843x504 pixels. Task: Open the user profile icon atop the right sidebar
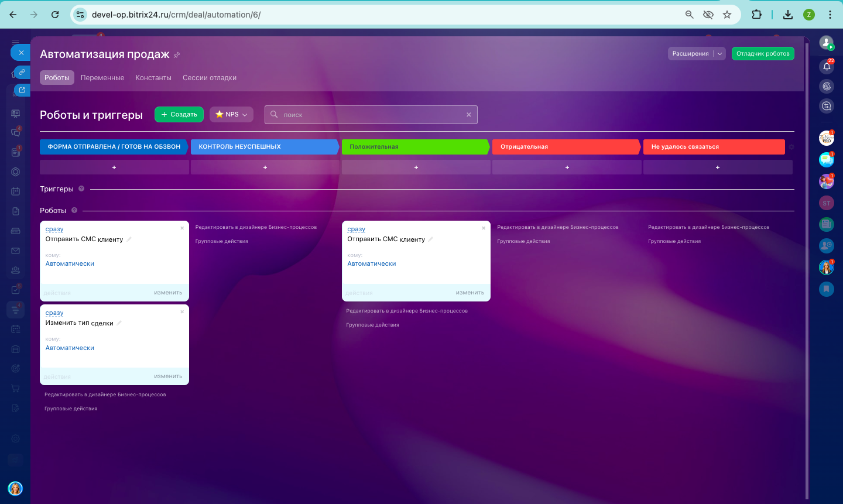click(x=827, y=43)
